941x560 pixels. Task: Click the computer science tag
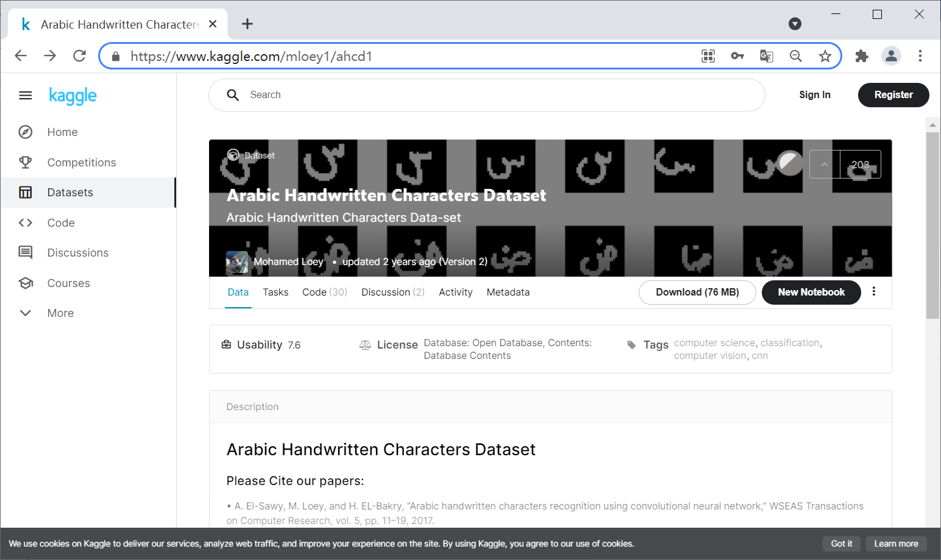714,343
